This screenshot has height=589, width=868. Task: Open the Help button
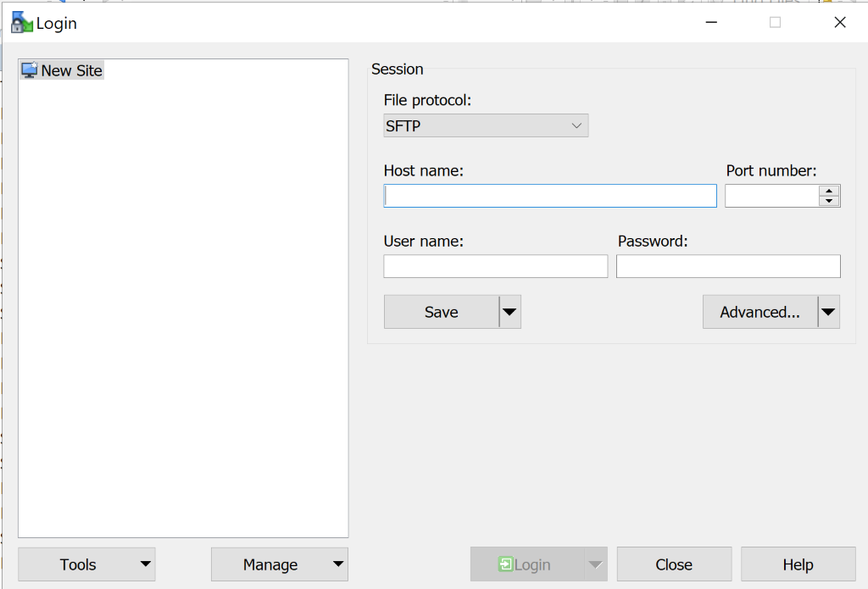click(x=798, y=564)
